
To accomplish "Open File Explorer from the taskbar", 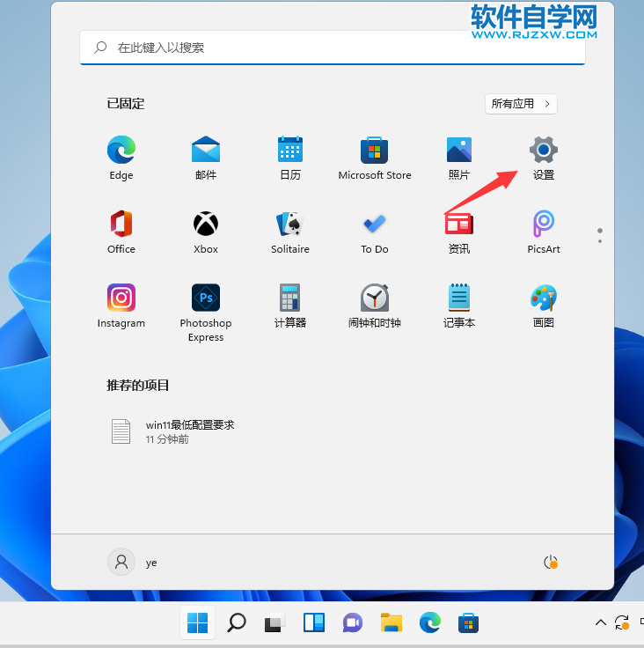I will [x=392, y=622].
